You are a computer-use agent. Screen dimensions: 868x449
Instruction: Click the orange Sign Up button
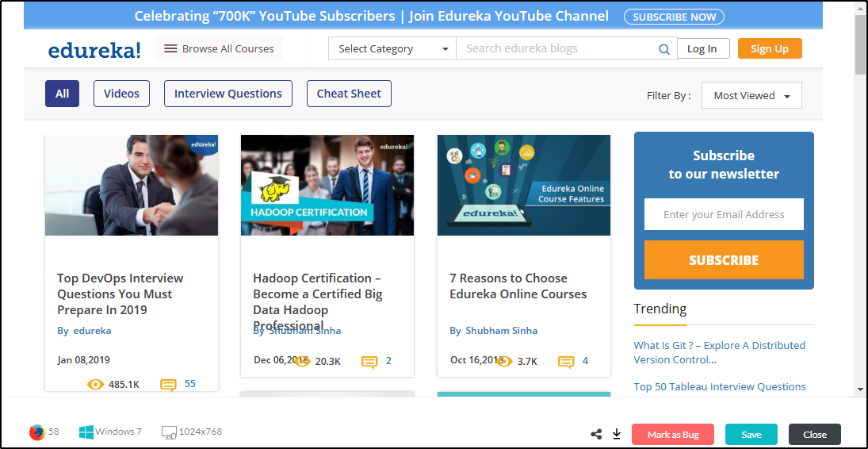pos(769,49)
